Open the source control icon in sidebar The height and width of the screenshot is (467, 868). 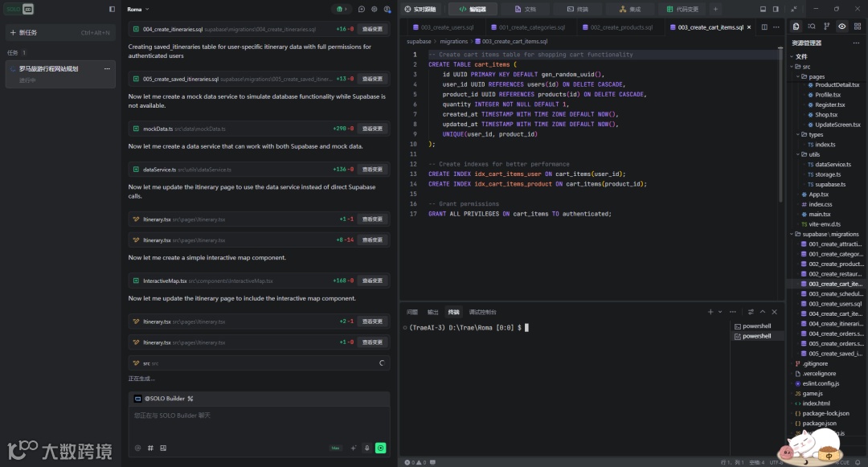click(x=826, y=27)
